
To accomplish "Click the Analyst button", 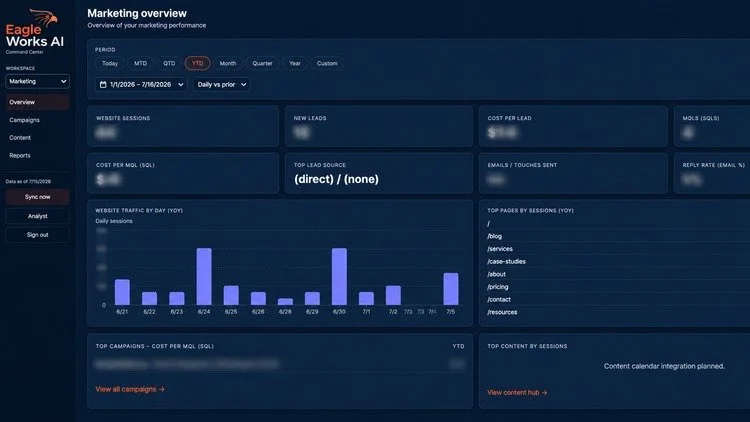I will click(x=37, y=216).
